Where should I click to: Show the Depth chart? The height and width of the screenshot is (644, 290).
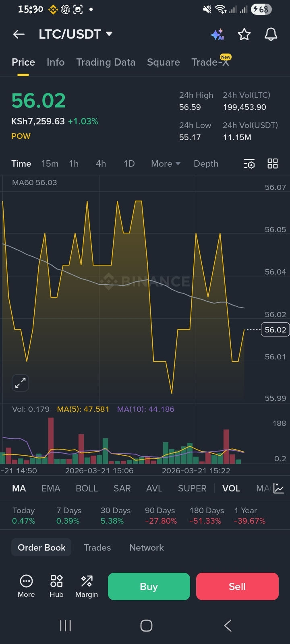coord(206,164)
